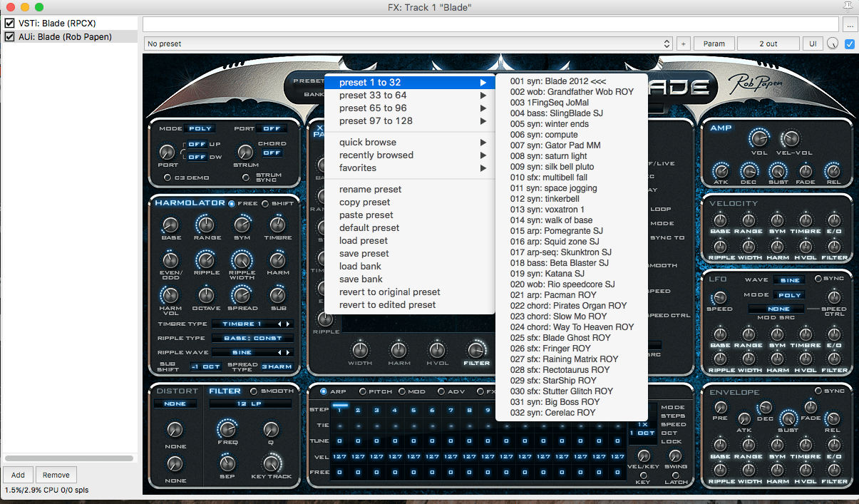Click the Filter KEY TRACK knob

[271, 463]
